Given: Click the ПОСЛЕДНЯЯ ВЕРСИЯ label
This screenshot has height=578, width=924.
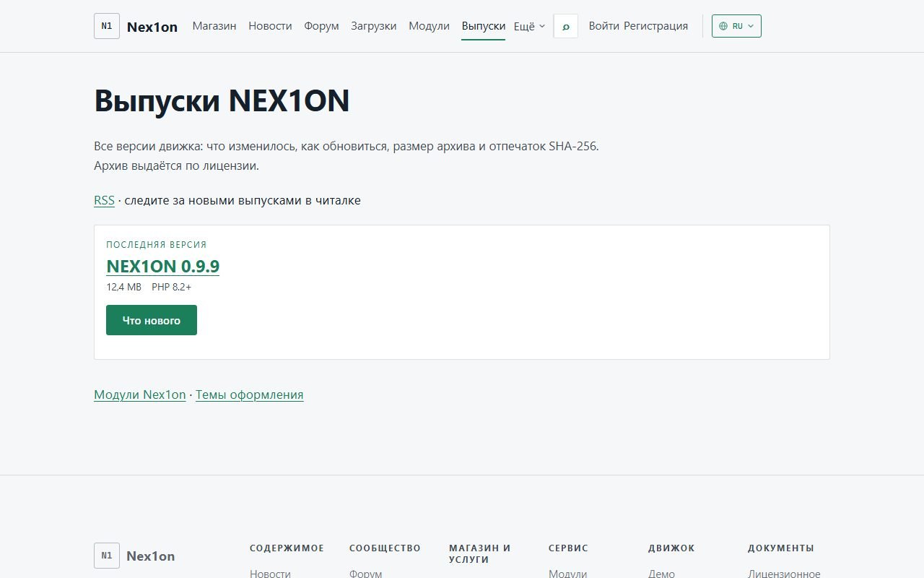Looking at the screenshot, I should pos(157,245).
